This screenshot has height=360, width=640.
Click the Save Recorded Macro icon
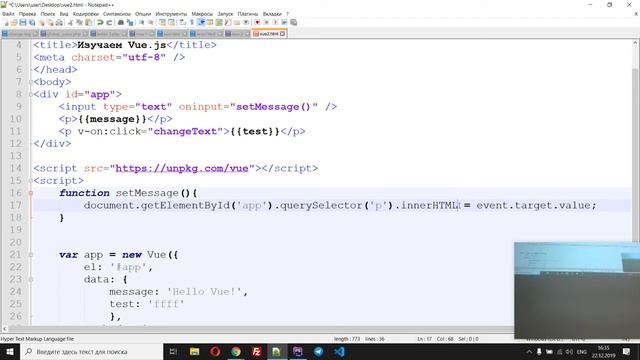click(x=293, y=22)
